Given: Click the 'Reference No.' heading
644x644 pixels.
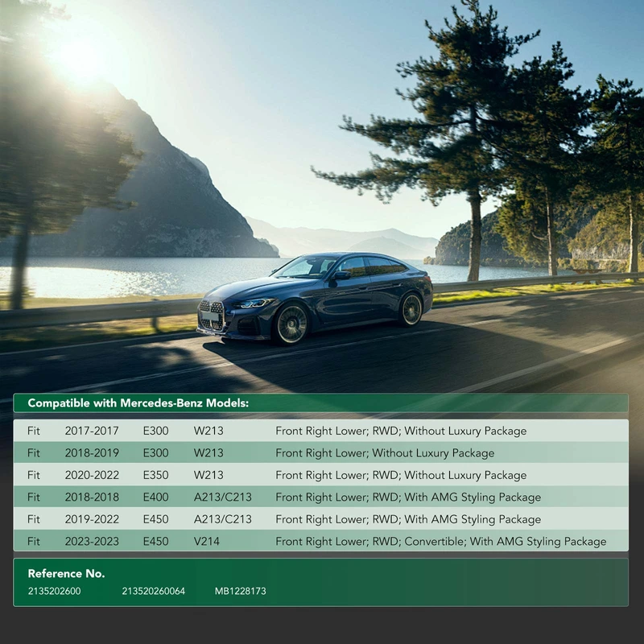Looking at the screenshot, I should [x=66, y=574].
